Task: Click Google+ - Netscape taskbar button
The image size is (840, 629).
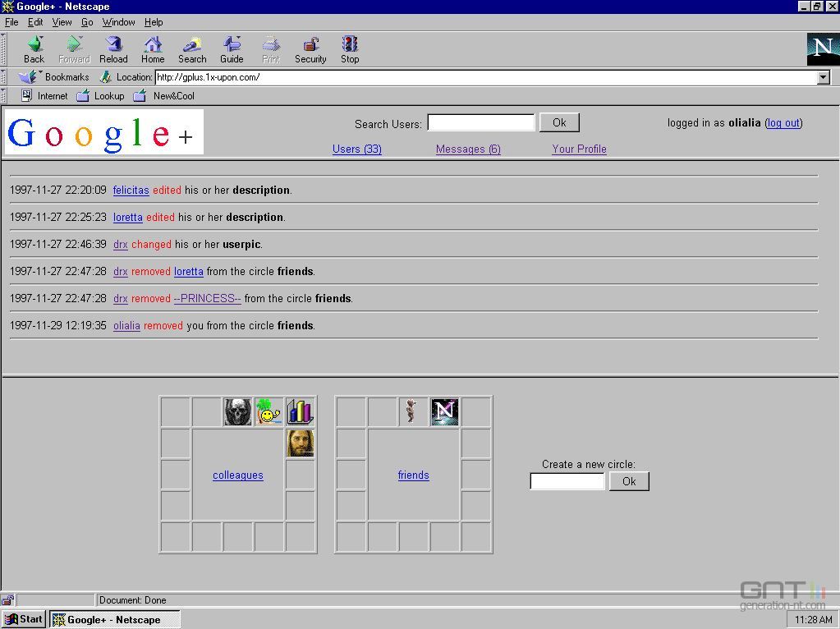Action: pyautogui.click(x=115, y=619)
